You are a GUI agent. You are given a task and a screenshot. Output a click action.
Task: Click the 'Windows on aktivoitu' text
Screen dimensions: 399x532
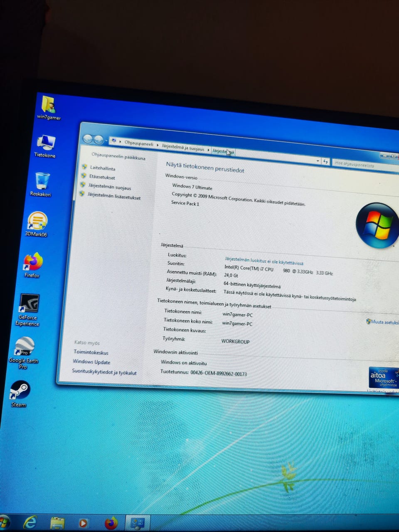(x=184, y=363)
